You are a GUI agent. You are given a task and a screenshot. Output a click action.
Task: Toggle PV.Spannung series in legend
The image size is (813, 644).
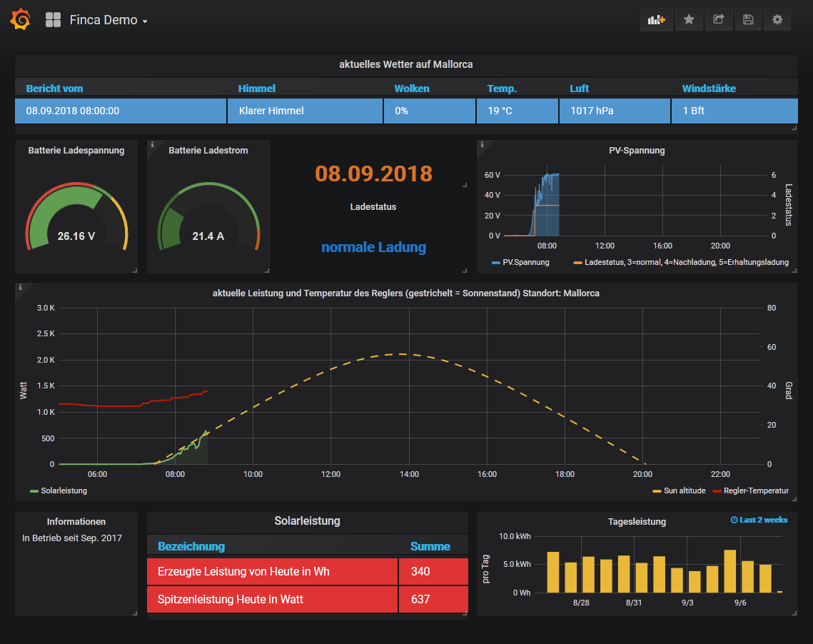(x=525, y=262)
